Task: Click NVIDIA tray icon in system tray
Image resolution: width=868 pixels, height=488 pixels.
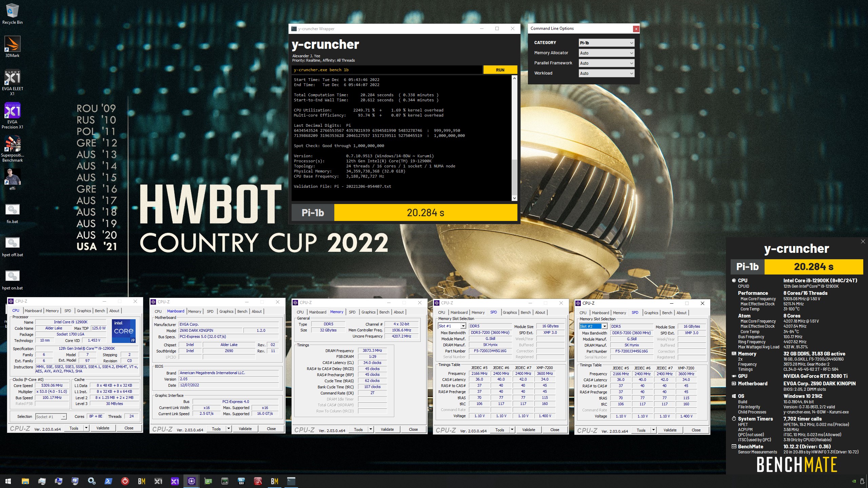Action: click(854, 481)
